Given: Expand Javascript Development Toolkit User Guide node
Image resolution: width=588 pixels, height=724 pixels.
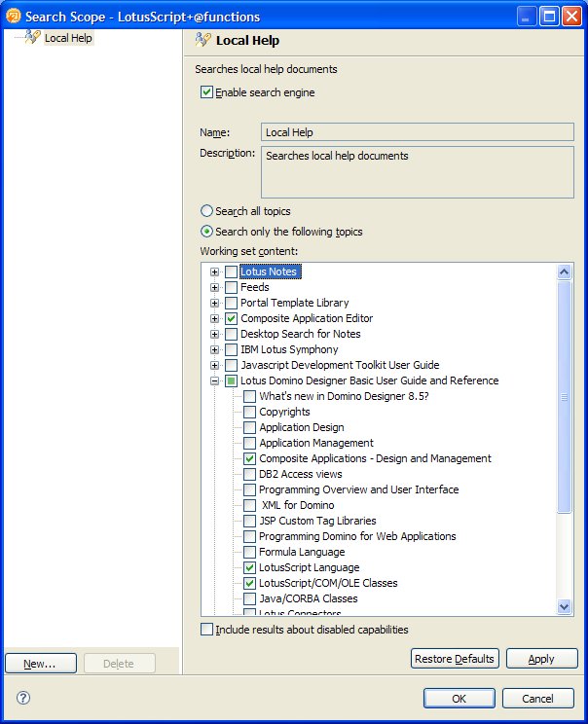Looking at the screenshot, I should 214,366.
